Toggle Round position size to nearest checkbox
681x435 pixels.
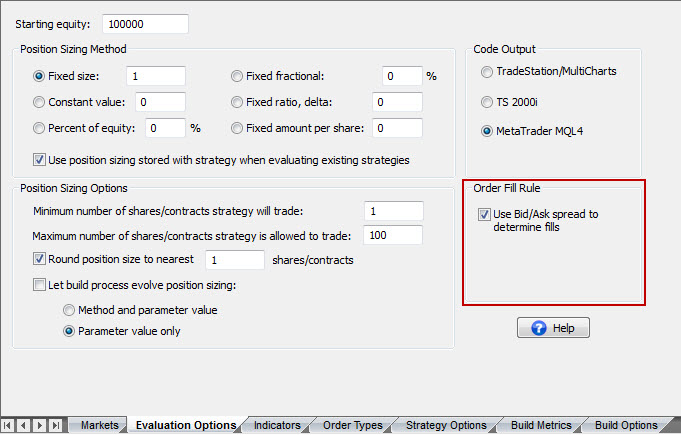[x=40, y=260]
